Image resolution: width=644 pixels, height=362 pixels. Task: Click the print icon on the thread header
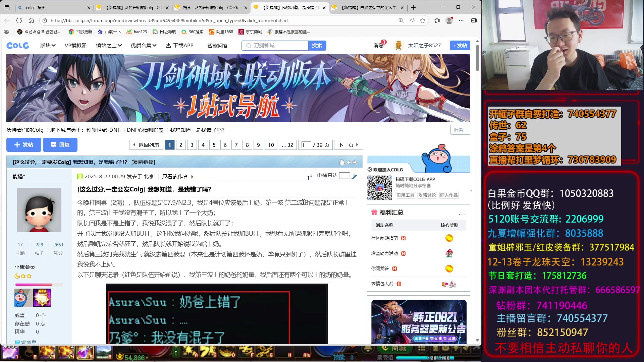[342, 162]
